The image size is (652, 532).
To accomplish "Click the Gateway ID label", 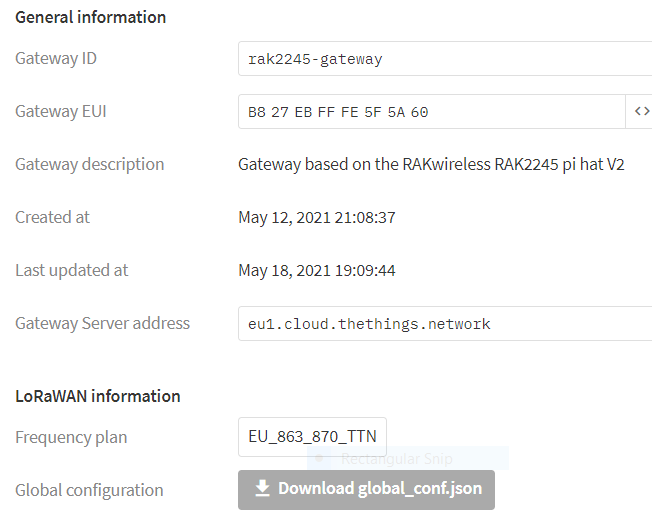I will (x=56, y=58).
